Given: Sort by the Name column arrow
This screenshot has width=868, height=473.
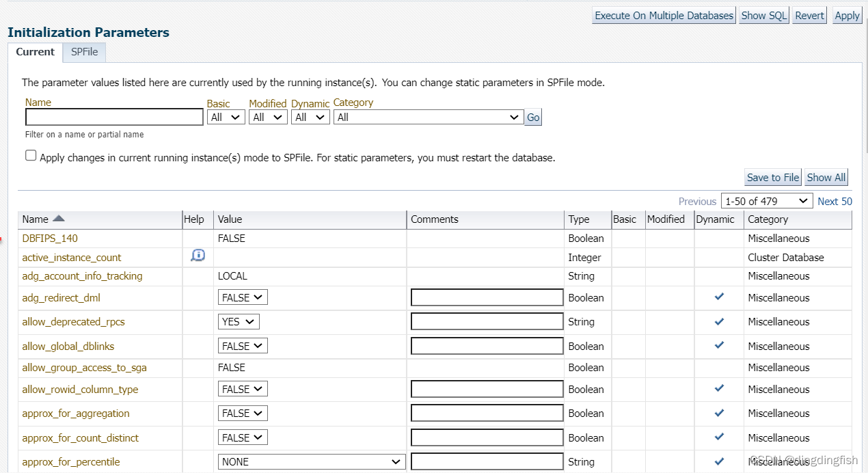Looking at the screenshot, I should pos(58,219).
